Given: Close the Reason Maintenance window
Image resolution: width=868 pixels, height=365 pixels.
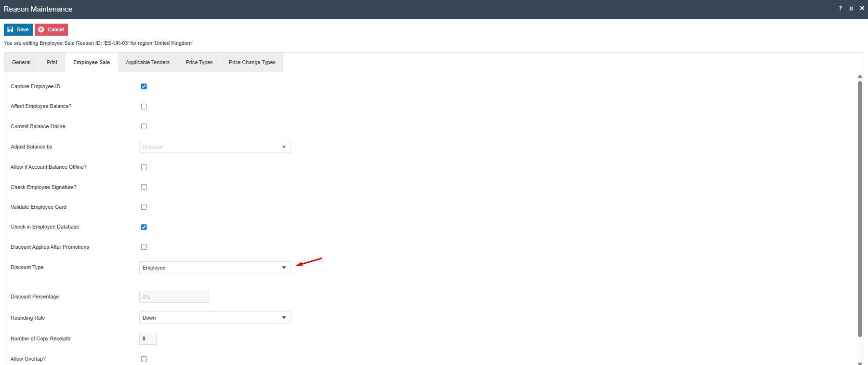Looking at the screenshot, I should pos(862,8).
